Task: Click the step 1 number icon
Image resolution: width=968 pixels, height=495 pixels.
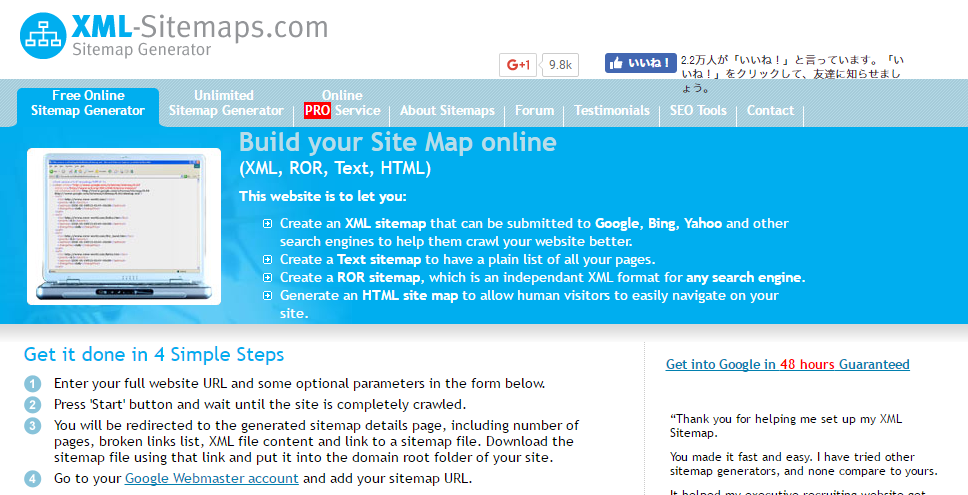Action: (x=33, y=384)
